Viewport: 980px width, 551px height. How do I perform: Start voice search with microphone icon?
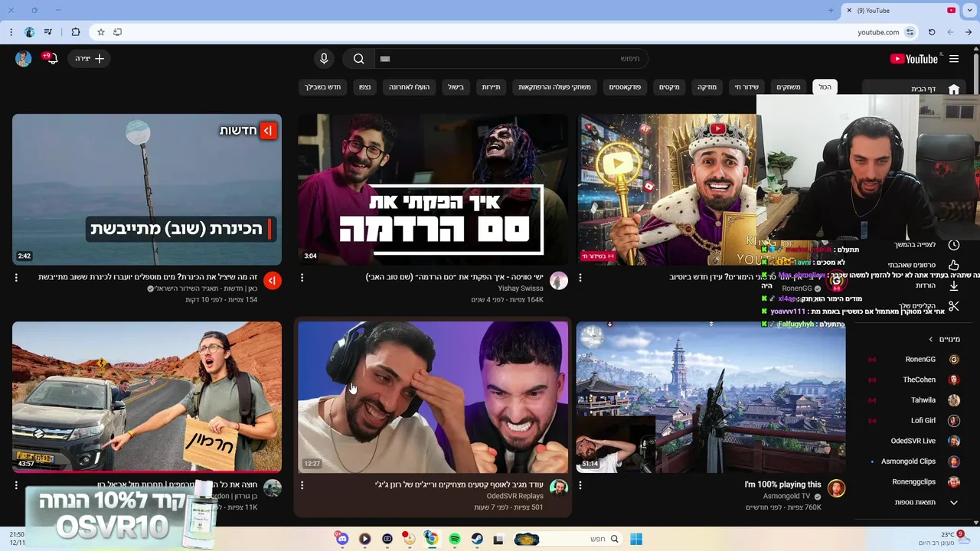[324, 59]
